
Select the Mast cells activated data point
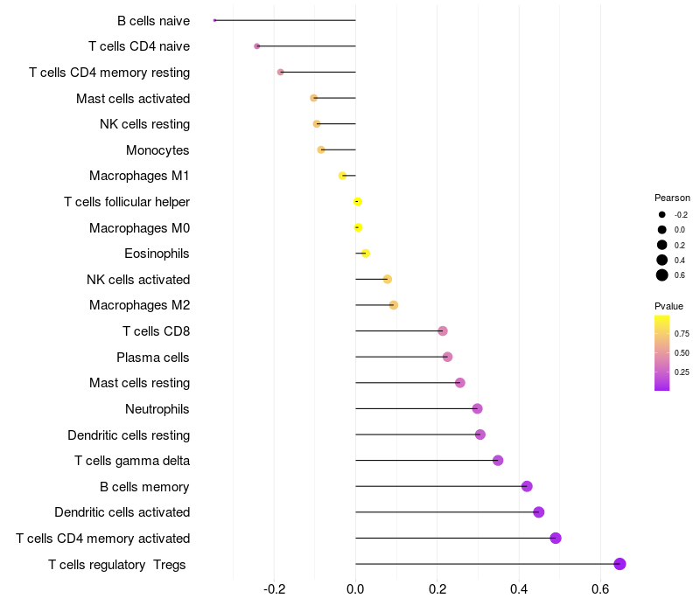click(314, 98)
